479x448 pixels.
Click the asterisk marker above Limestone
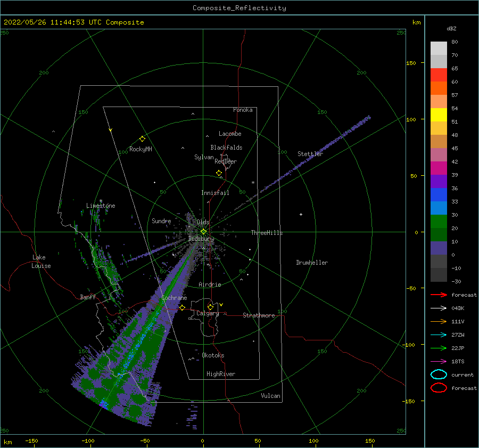tap(101, 201)
